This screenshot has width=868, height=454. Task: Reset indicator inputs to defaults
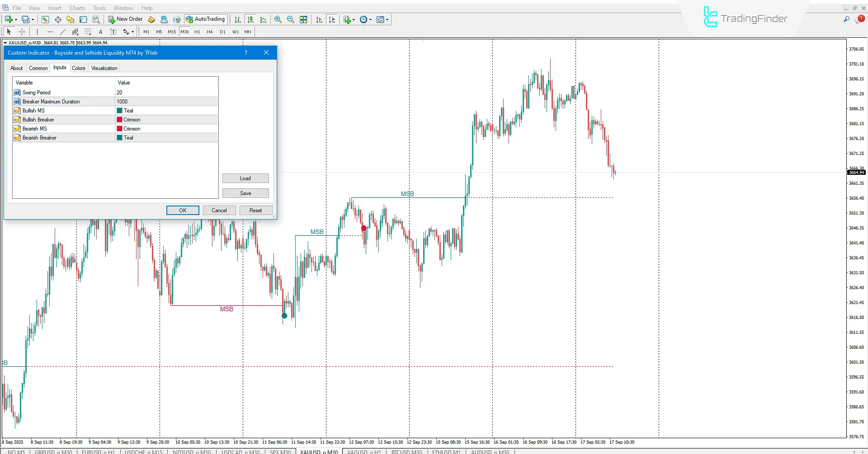tap(255, 210)
